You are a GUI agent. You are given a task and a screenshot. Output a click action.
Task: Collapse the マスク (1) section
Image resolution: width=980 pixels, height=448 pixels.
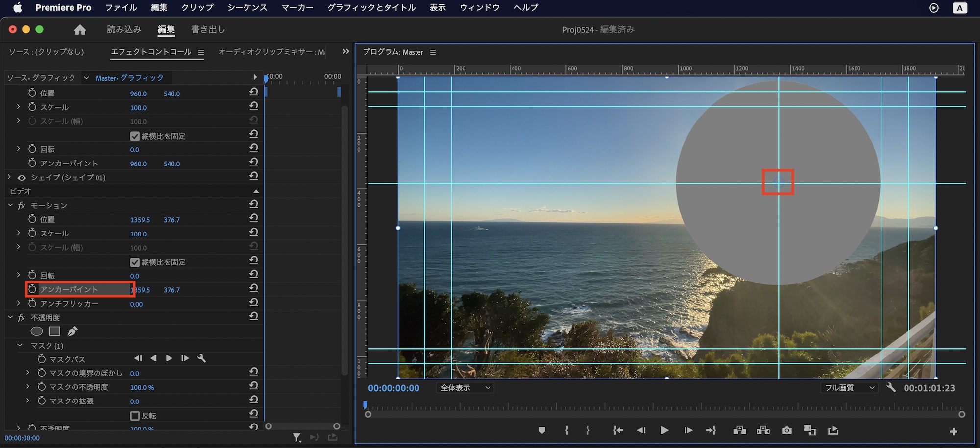point(20,345)
